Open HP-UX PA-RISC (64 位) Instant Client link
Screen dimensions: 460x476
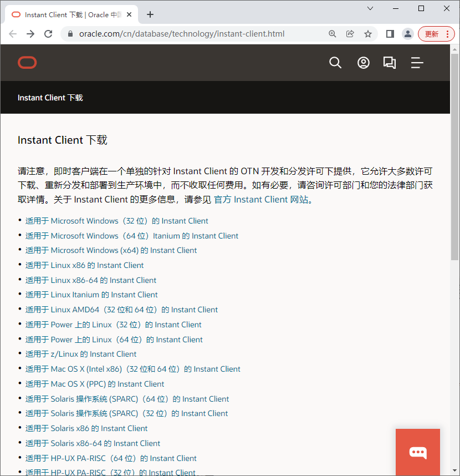(111, 458)
